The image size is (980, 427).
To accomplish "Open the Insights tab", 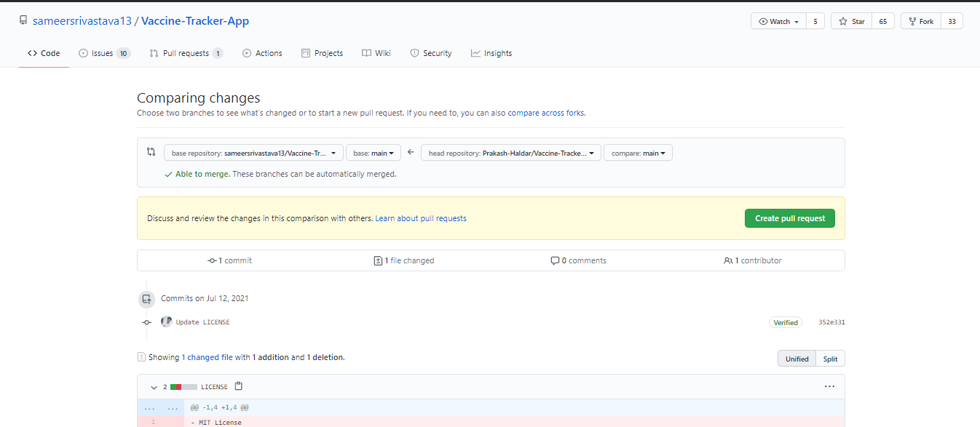I will tap(491, 53).
